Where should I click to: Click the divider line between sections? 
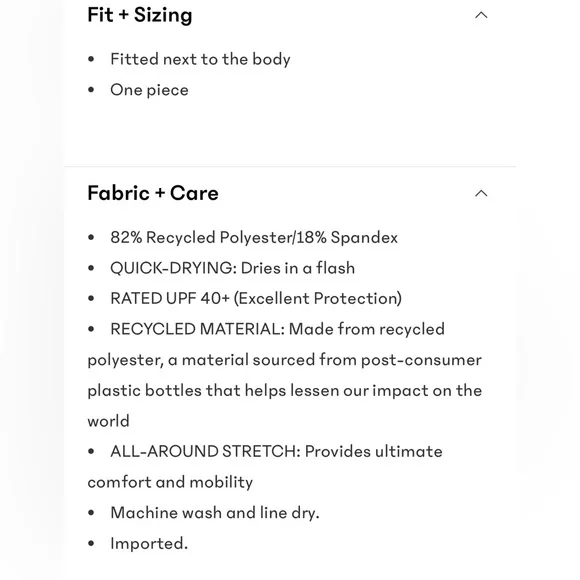coord(290,167)
